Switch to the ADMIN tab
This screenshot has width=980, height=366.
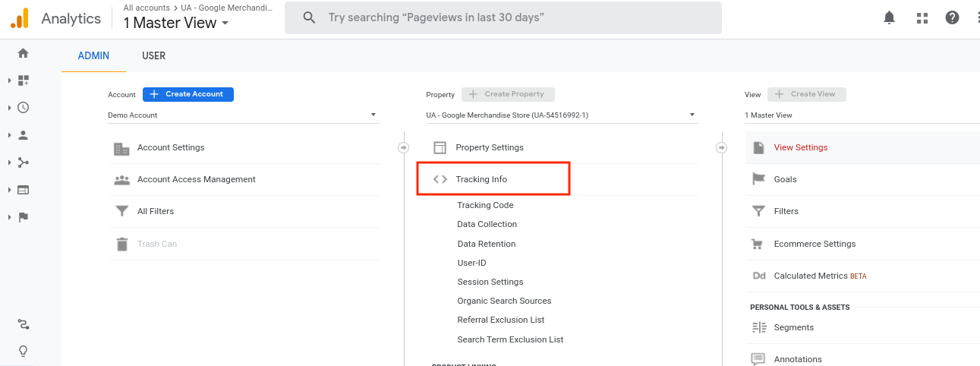tap(93, 56)
